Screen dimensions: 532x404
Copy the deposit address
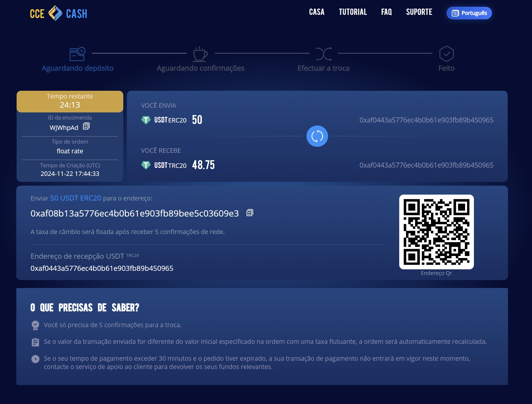pos(250,213)
